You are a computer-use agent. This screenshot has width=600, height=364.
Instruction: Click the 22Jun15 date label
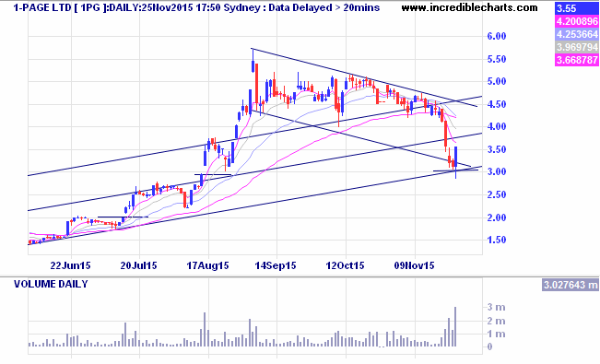[x=71, y=265]
